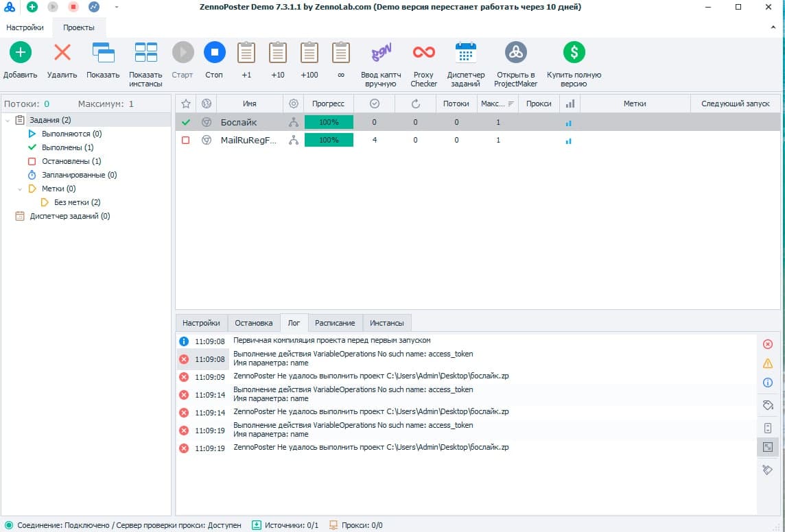This screenshot has height=532, width=785.
Task: Click the log expand arrows icon
Action: coord(767,447)
